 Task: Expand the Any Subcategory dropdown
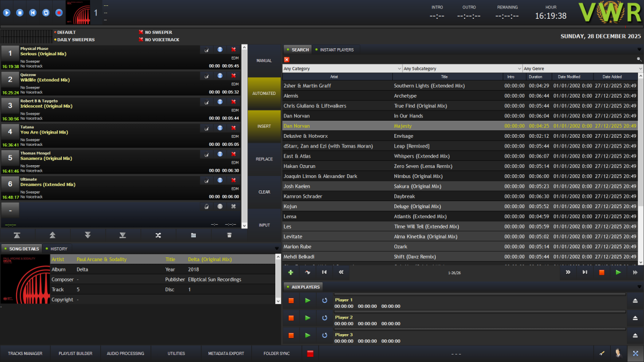(462, 69)
